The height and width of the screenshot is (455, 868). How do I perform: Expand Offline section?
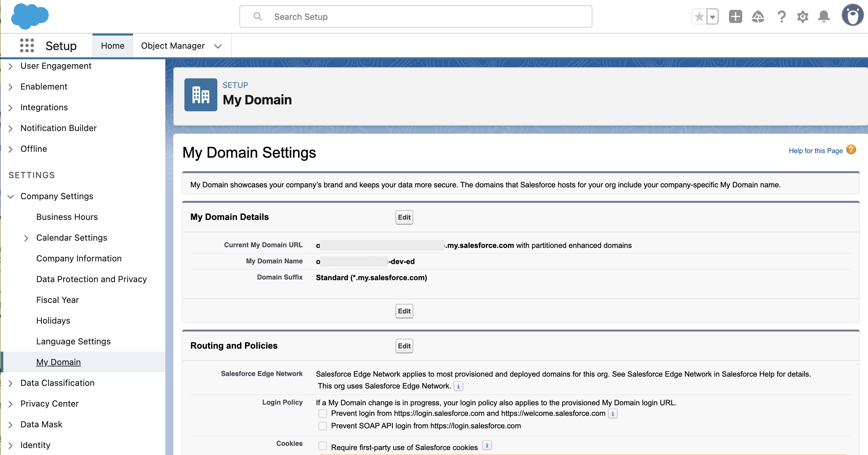(x=11, y=149)
